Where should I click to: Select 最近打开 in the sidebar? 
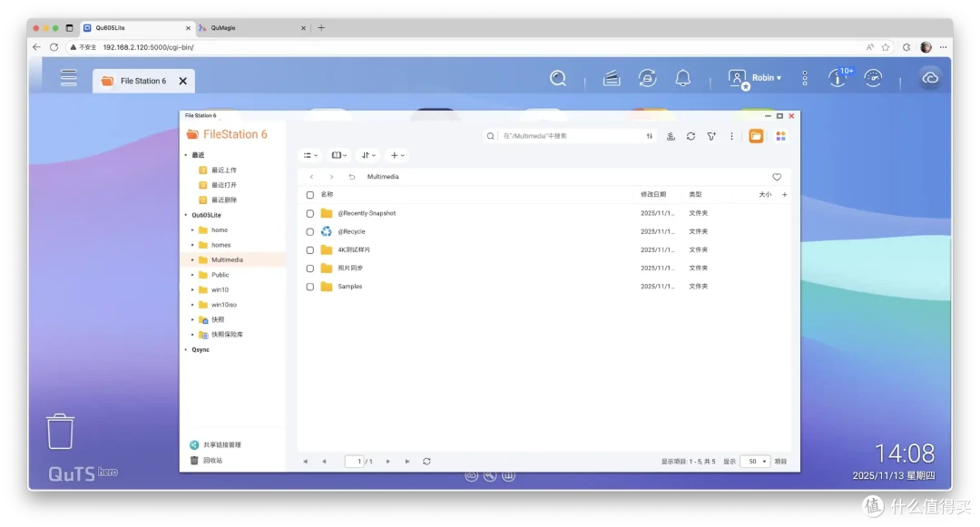(224, 185)
